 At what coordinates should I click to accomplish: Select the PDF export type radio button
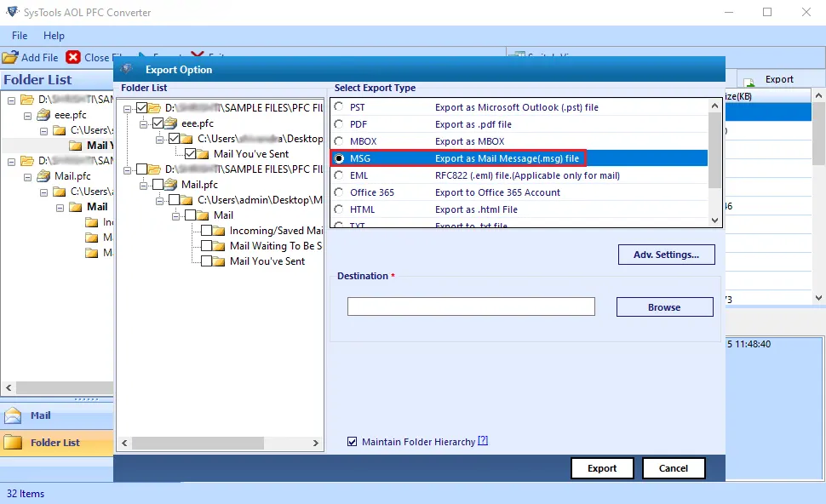(339, 124)
